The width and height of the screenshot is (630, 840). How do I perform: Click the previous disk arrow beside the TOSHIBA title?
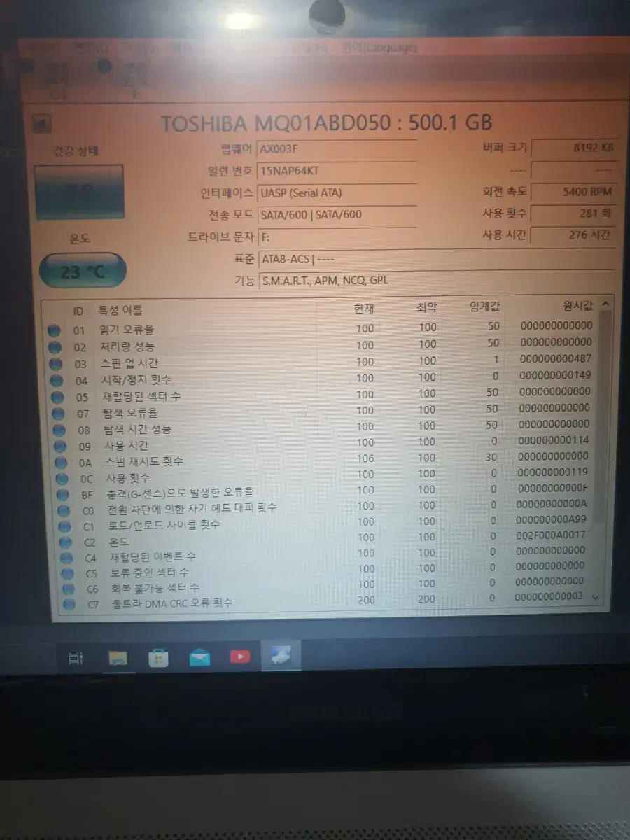pos(42,125)
